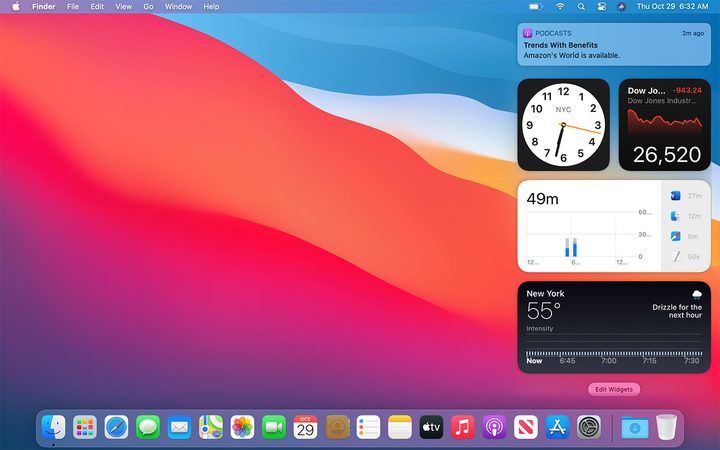Launch Apple TV app from Dock

pos(431,427)
